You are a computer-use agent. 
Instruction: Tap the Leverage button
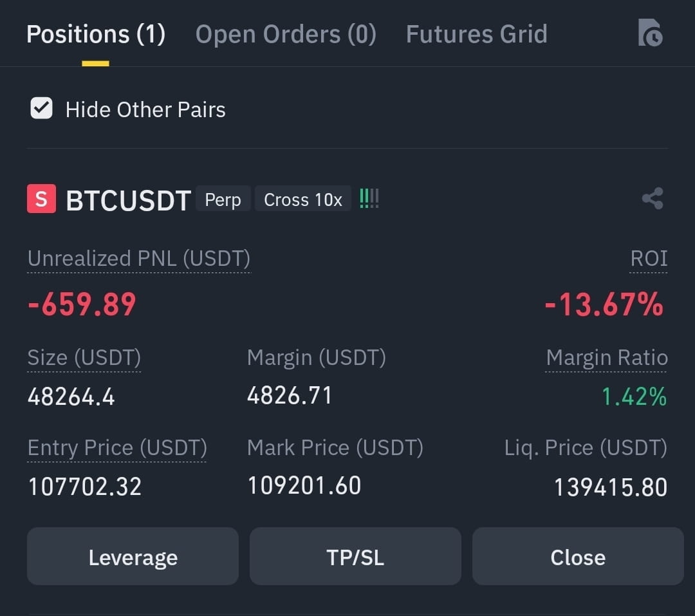tap(133, 556)
